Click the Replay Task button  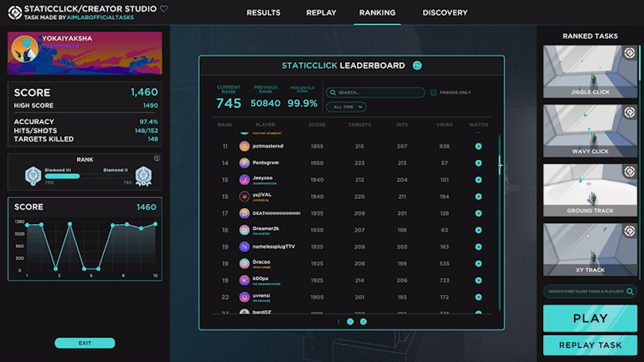click(590, 345)
